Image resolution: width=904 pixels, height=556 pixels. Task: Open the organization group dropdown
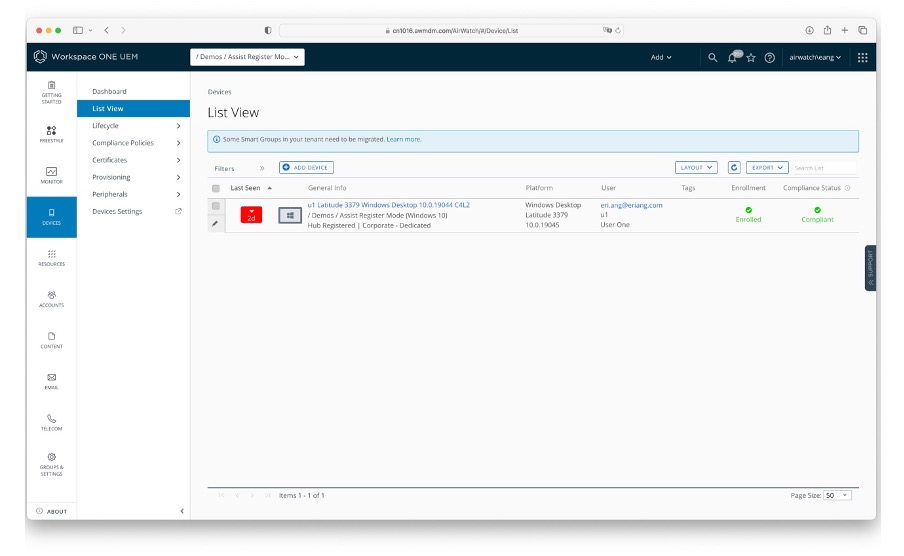(x=247, y=57)
